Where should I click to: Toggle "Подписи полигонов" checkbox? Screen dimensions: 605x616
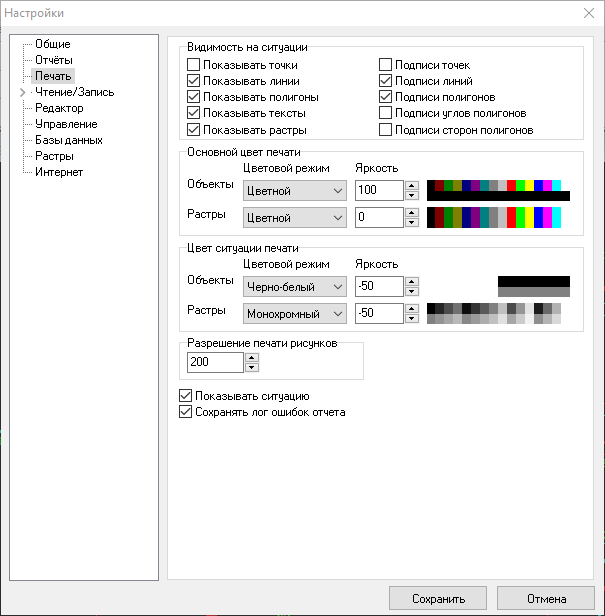coord(386,98)
